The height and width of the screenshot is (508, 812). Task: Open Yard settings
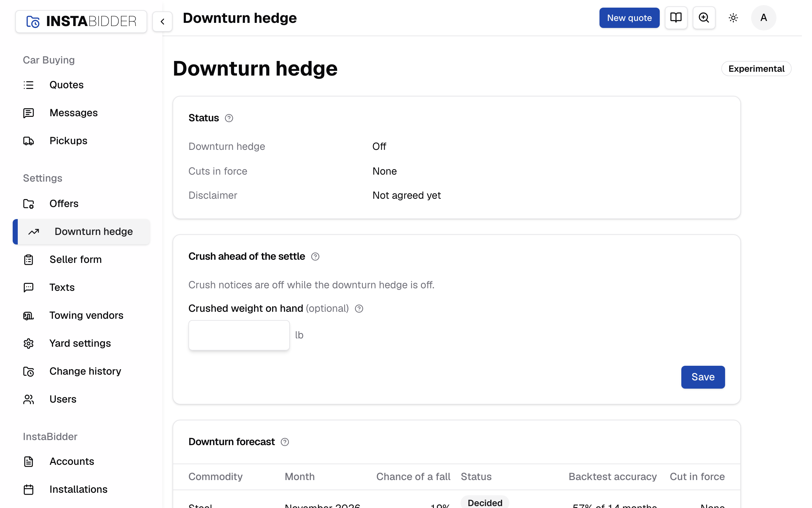(80, 343)
